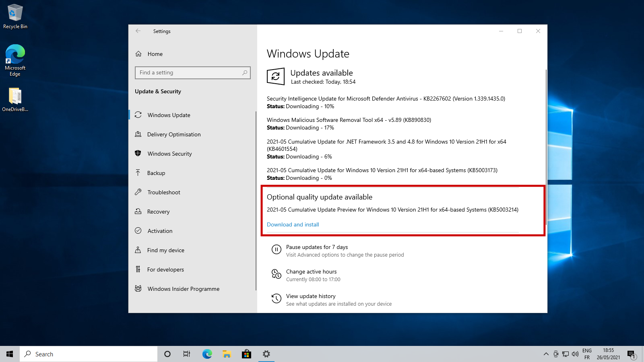Image resolution: width=644 pixels, height=362 pixels.
Task: Click the network icon in system tray
Action: coord(566,354)
